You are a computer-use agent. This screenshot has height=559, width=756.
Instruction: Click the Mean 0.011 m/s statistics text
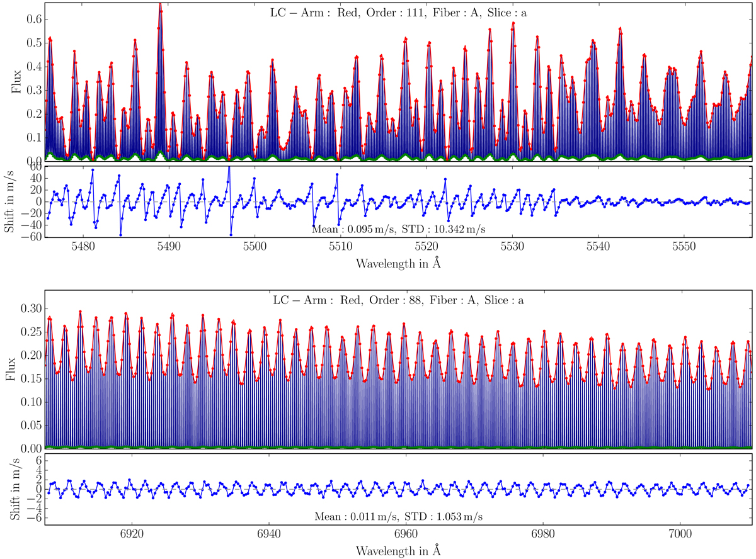tap(399, 517)
